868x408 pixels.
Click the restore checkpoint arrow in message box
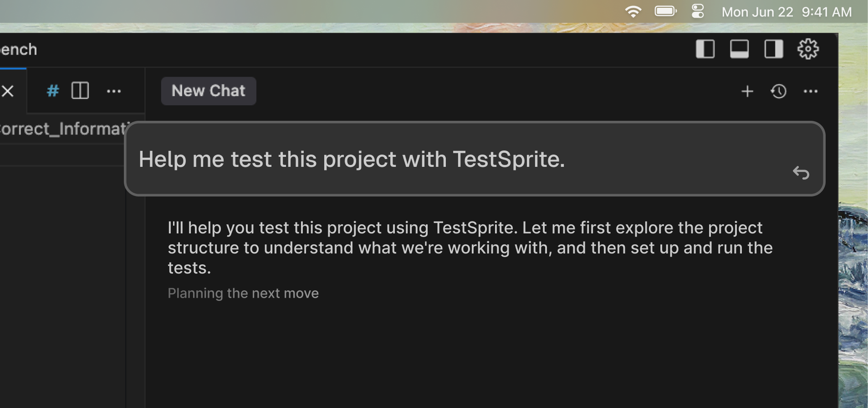coord(801,173)
